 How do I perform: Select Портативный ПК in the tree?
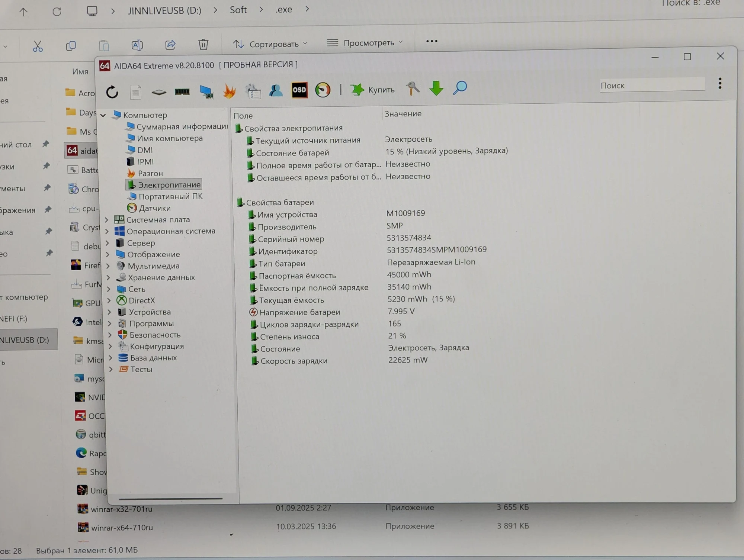(165, 196)
